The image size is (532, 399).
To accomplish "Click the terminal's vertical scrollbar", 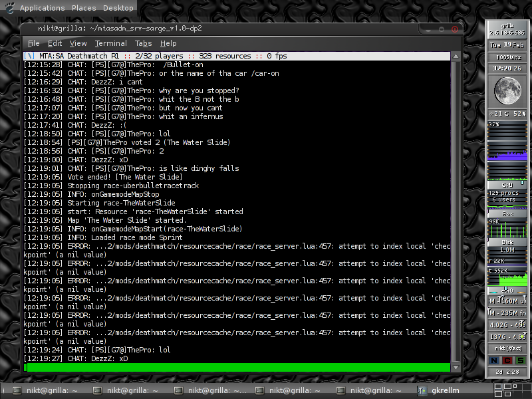I will (455, 199).
